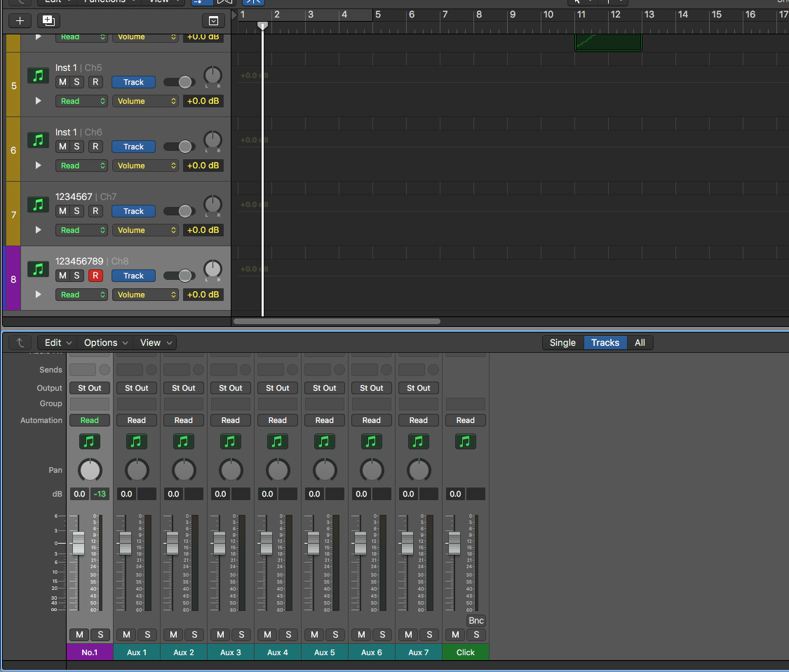Screen dimensions: 789x672
Task: Solo track 6 in the track header
Action: [76, 147]
